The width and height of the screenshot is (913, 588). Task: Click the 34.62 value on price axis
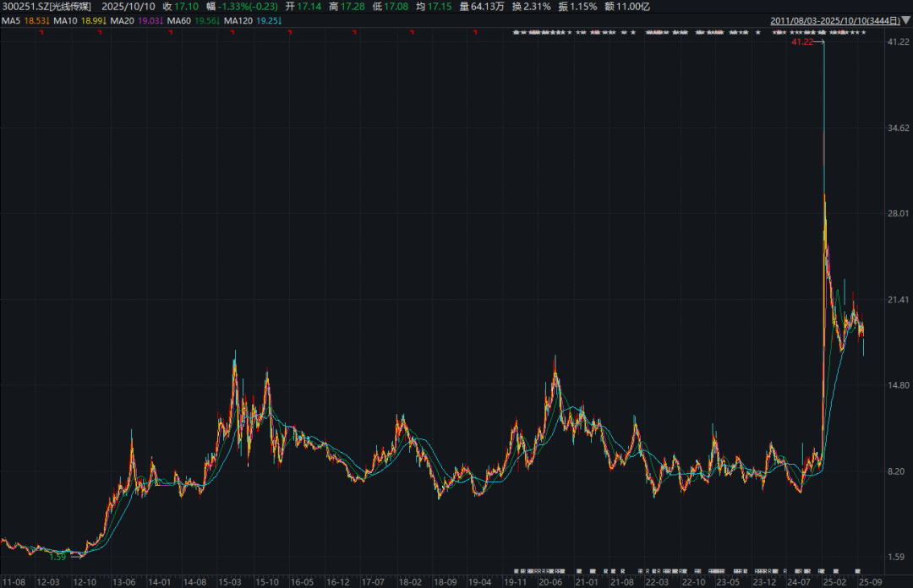pos(898,128)
